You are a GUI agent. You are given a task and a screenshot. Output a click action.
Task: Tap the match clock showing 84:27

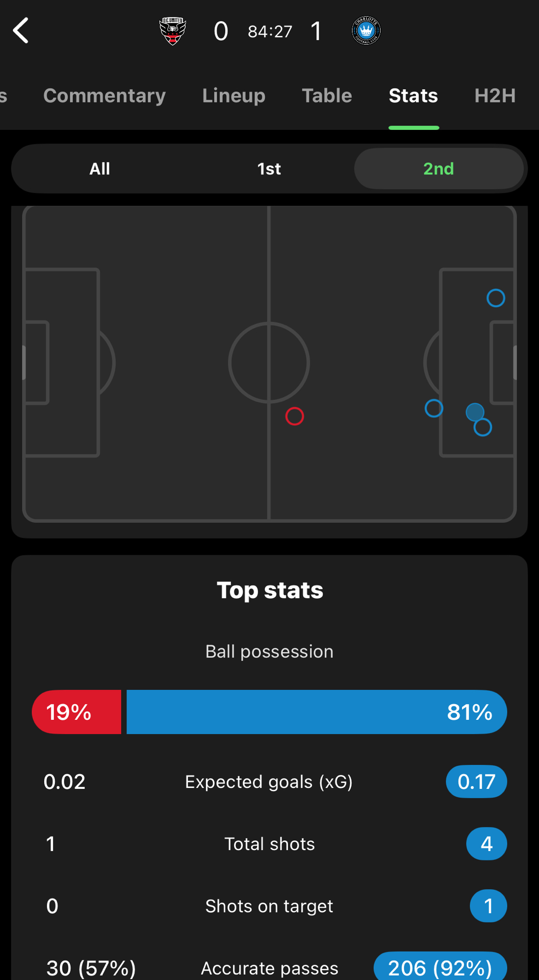(270, 32)
